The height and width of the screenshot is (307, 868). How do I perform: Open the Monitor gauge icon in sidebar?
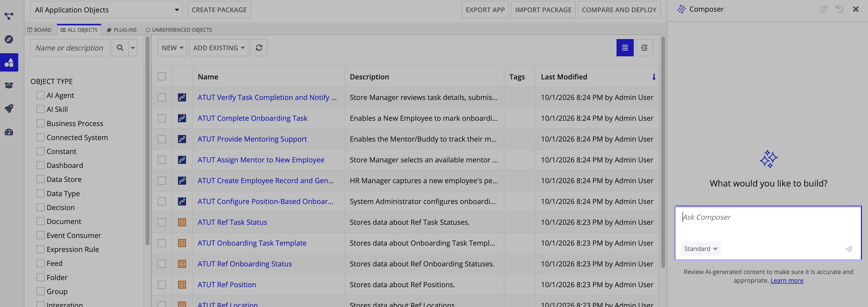coord(9,132)
